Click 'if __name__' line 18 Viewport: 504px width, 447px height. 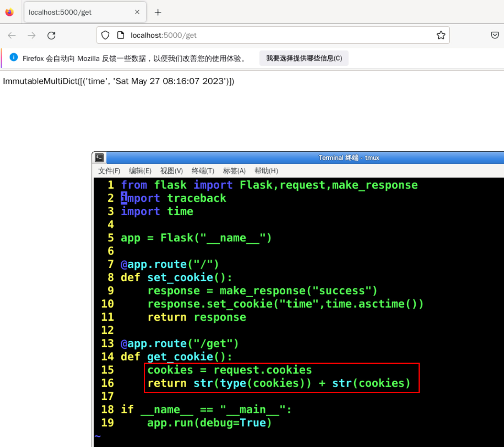[206, 410]
